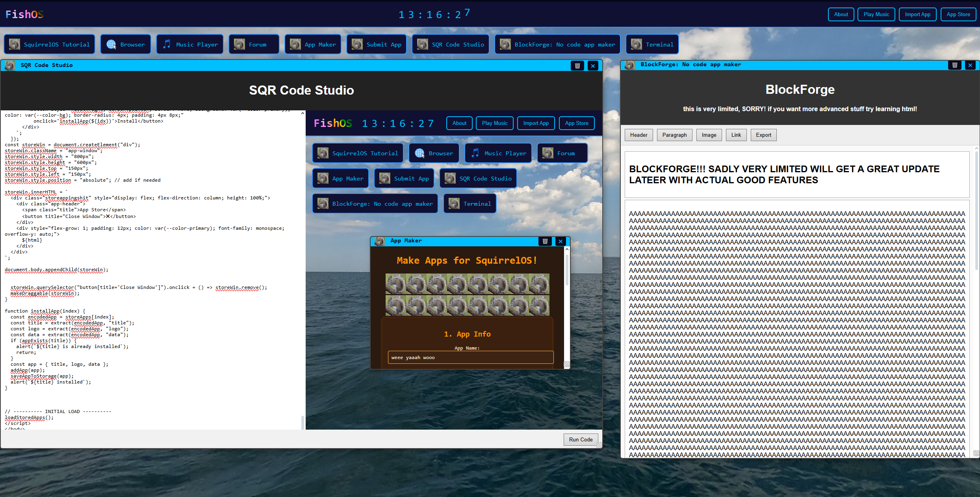This screenshot has height=497, width=980.
Task: Open Terminal from the top launcher bar
Action: (x=652, y=44)
